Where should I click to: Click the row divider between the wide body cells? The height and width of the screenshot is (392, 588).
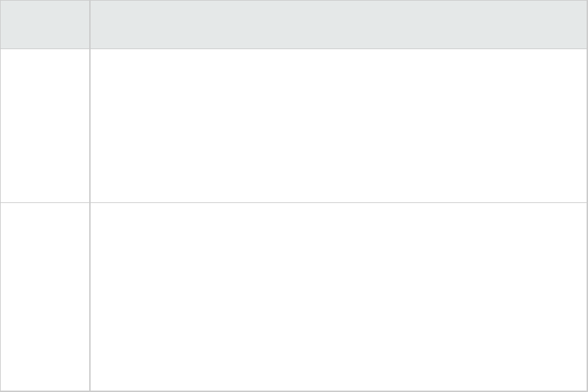pos(339,203)
